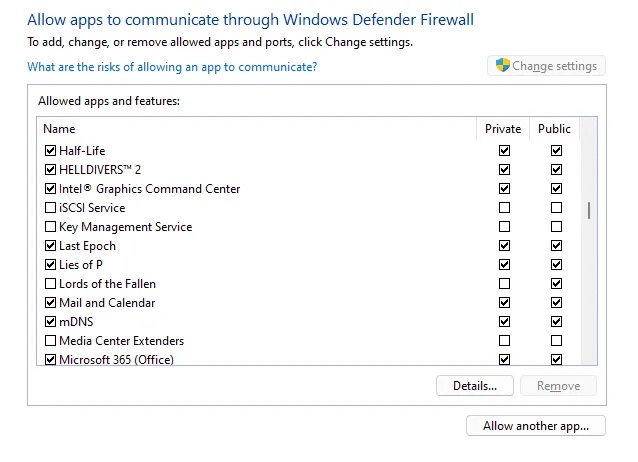Toggle Public checkbox for Mail and Calendar
Viewport: 638px width, 462px height.
556,303
